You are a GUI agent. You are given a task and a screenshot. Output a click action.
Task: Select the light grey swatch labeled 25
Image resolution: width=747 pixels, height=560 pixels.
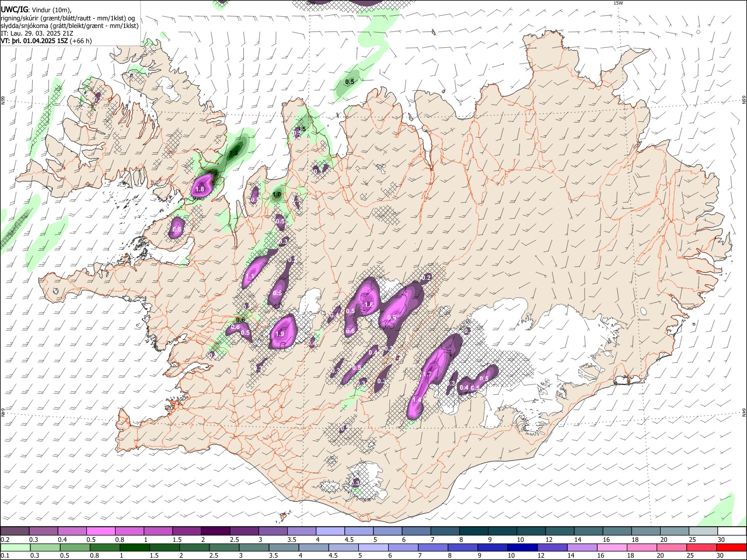point(703,531)
